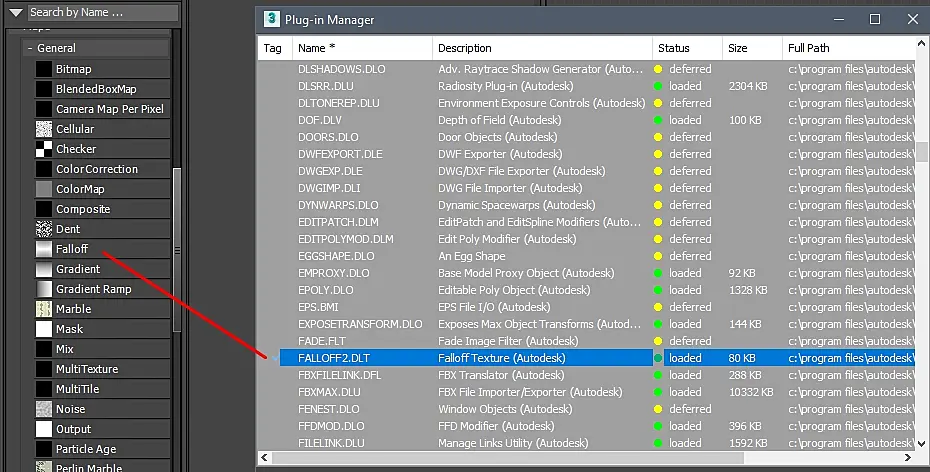
Task: Click the Composite map icon
Action: click(x=43, y=209)
